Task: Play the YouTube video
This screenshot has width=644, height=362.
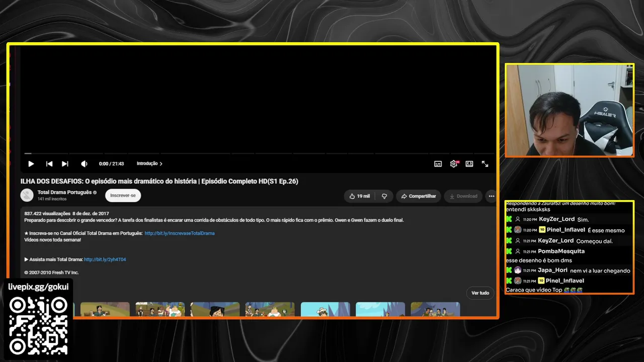Action: click(x=31, y=164)
